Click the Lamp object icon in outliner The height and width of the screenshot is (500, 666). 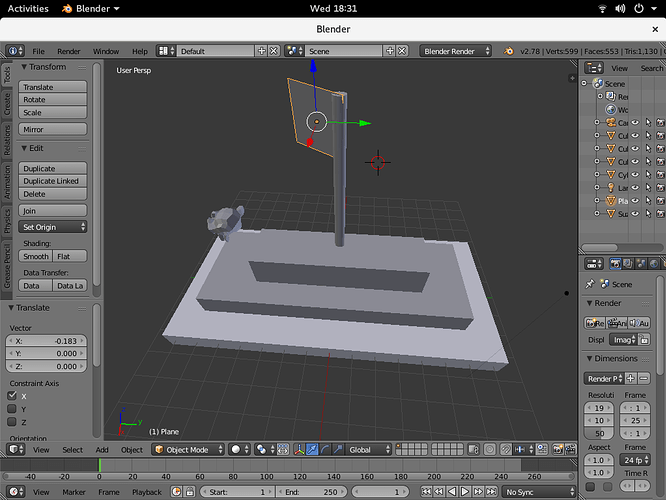611,187
